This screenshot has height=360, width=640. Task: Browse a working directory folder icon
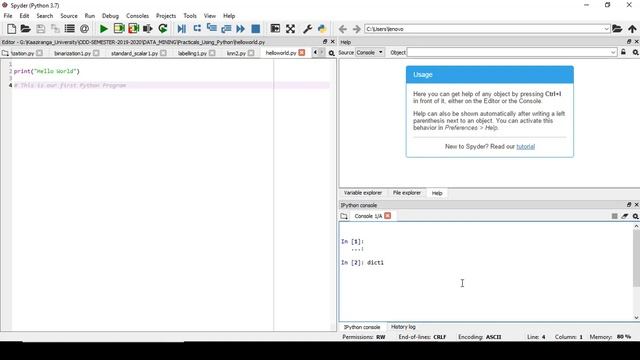[617, 29]
